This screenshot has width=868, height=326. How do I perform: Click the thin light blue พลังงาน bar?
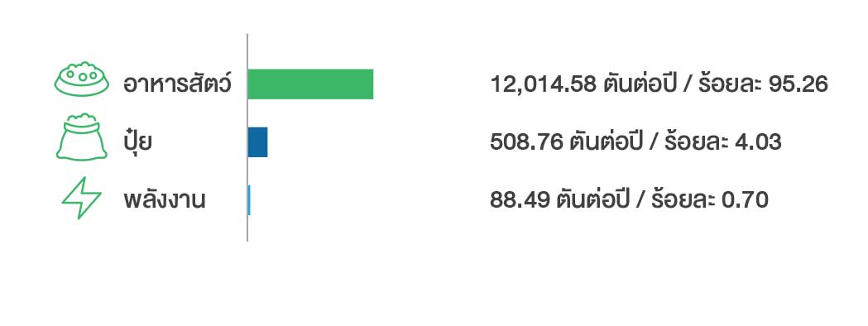coord(249,199)
